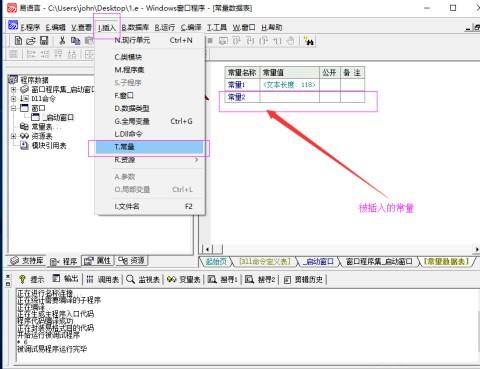Switch to the 支持库 side panel tab

pos(27,261)
